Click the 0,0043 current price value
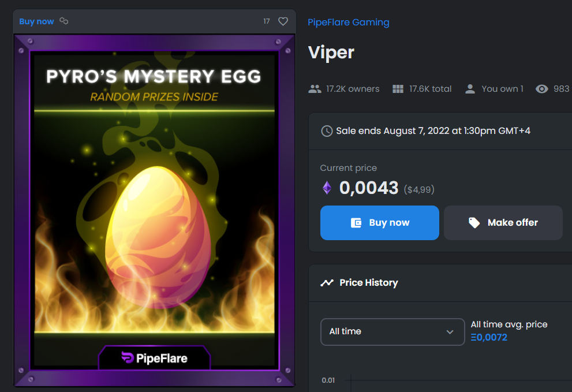 click(x=369, y=188)
